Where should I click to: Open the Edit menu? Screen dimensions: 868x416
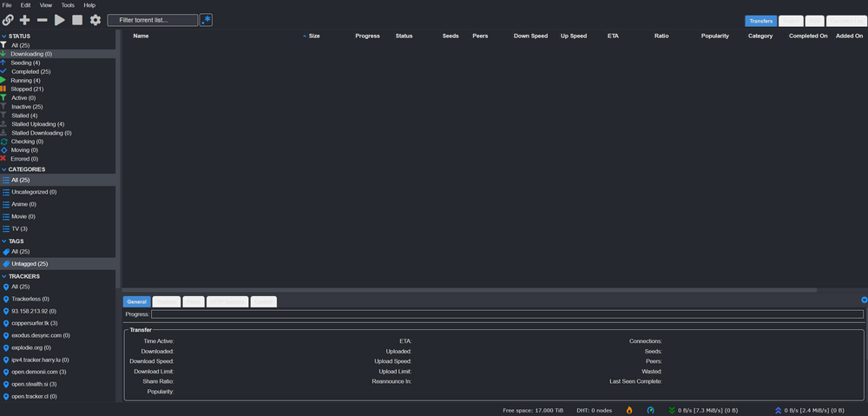click(25, 5)
